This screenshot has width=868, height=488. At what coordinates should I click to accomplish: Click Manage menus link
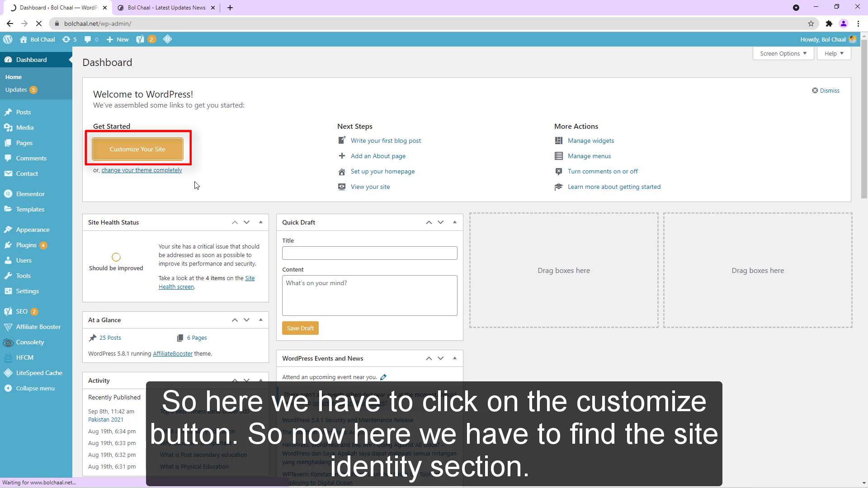[x=589, y=156]
